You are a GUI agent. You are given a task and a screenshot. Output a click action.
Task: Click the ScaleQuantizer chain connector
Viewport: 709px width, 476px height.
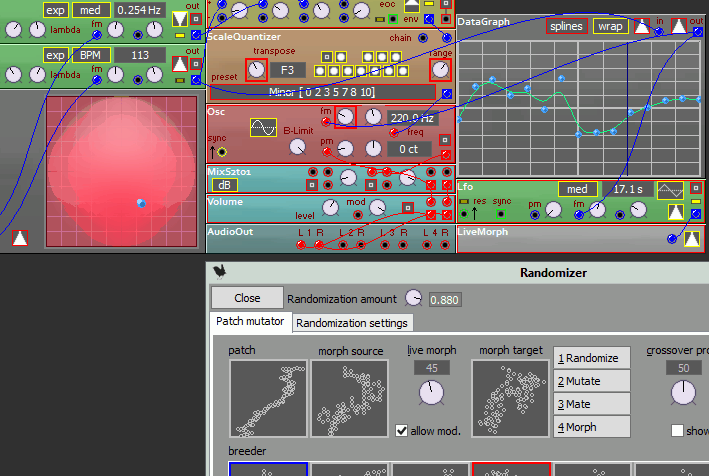423,39
